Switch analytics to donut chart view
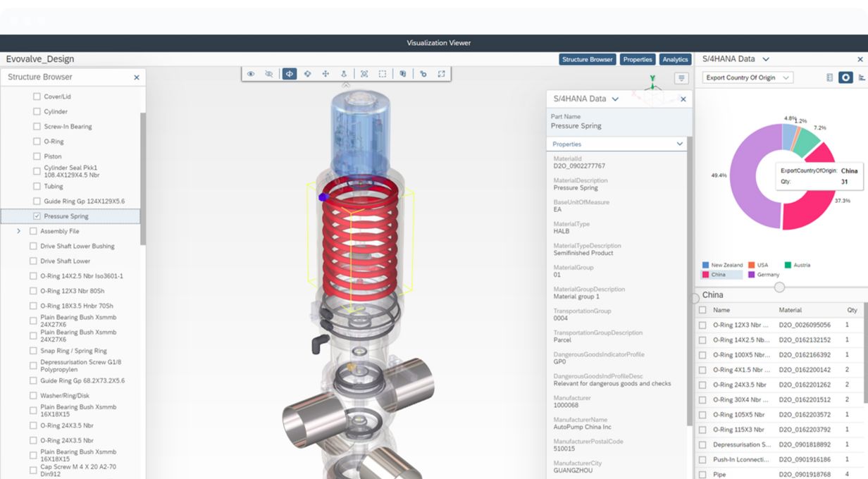 click(845, 77)
